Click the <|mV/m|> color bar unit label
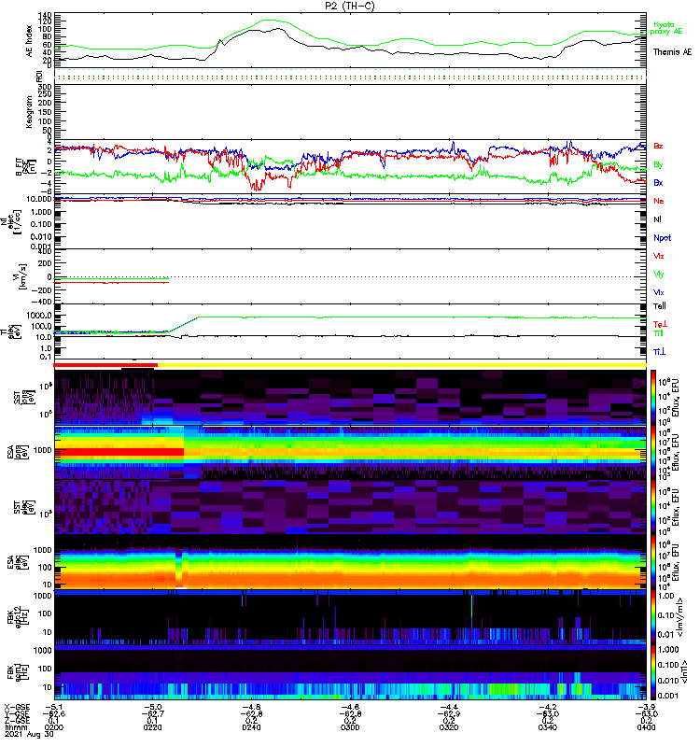 (x=681, y=618)
